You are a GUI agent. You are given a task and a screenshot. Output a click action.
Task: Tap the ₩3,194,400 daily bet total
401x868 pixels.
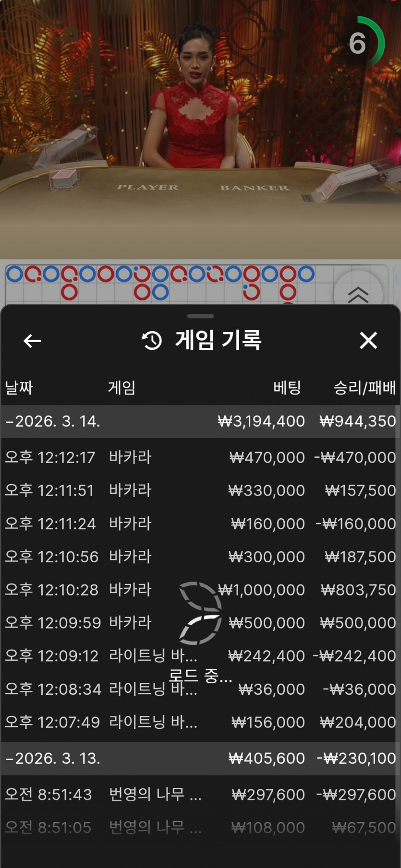261,421
